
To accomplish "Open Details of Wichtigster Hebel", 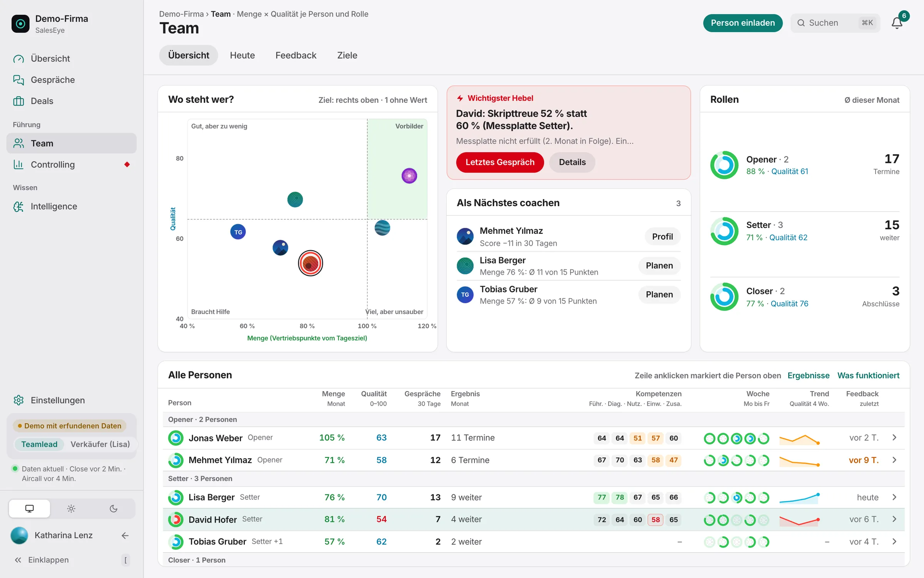I will [x=572, y=162].
